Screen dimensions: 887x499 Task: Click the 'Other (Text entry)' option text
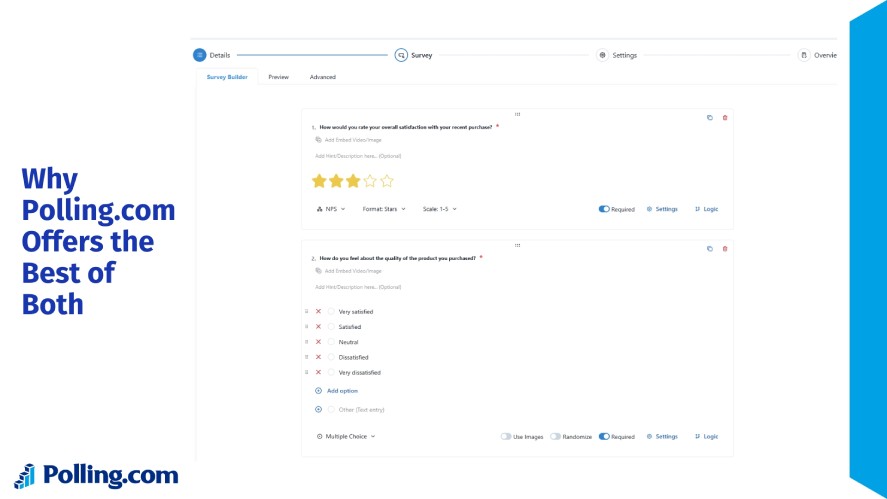click(361, 410)
